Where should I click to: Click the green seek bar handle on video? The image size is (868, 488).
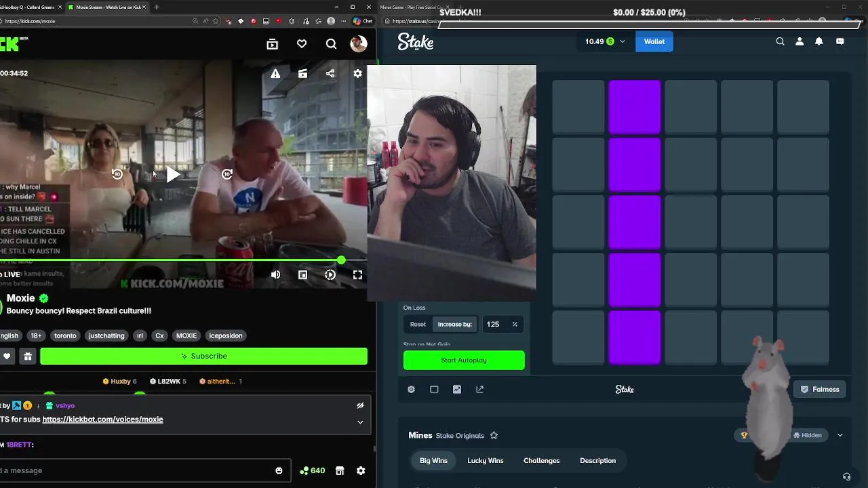point(341,260)
